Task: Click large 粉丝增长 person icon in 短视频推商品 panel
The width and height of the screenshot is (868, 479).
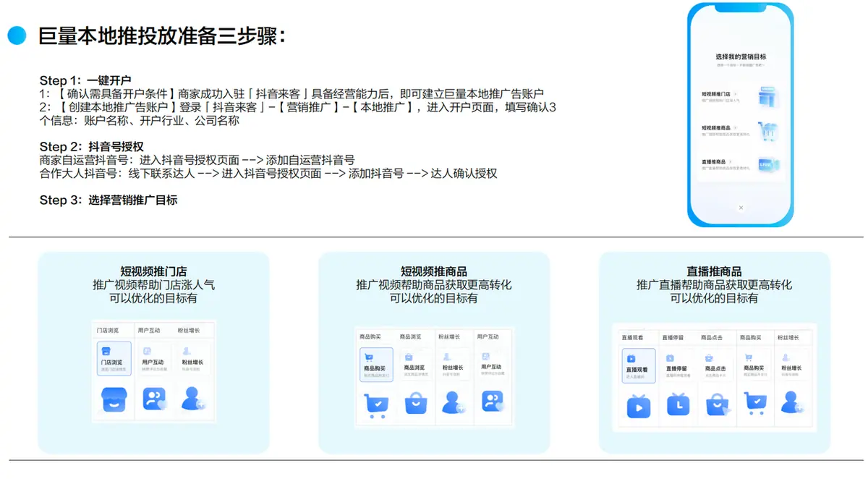Action: point(454,402)
